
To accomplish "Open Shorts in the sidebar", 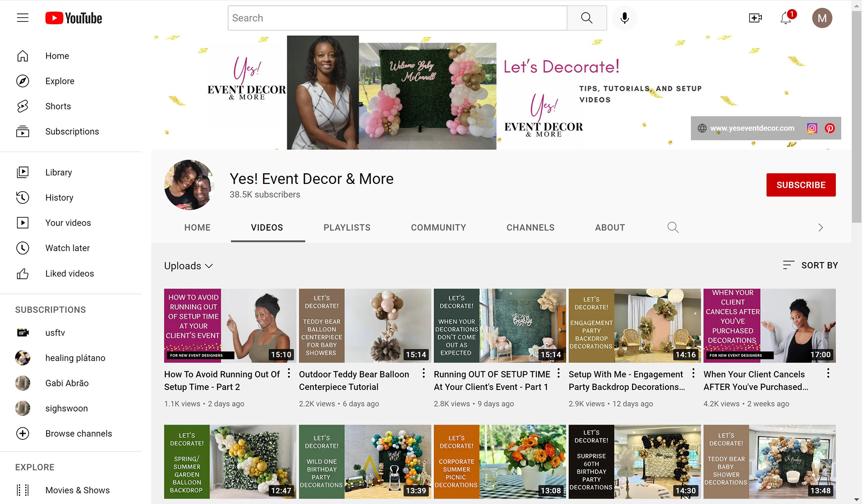I will [x=70, y=106].
